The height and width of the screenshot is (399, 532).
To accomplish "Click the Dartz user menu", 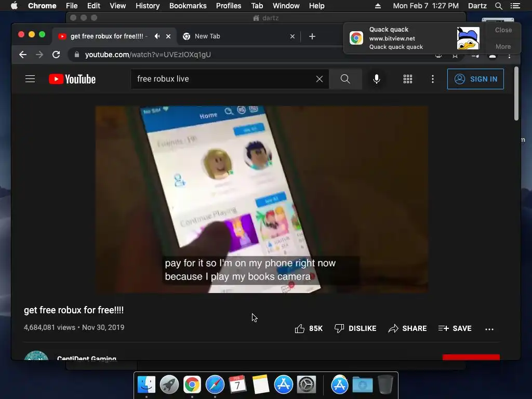I will pos(477,6).
